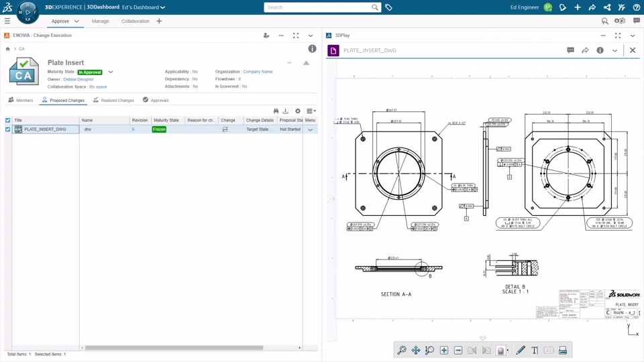Open the table view list dropdown

311,111
